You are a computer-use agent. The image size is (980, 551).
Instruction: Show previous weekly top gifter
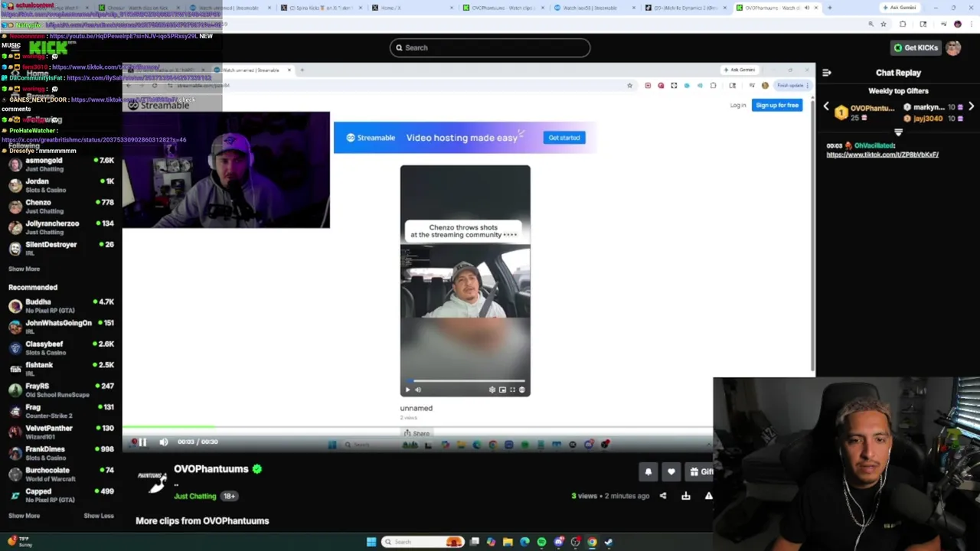826,107
